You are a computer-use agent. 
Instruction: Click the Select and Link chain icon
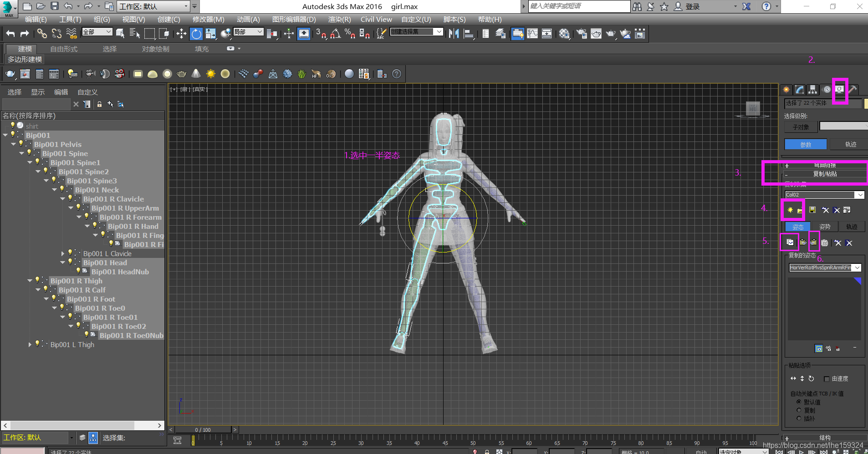tap(42, 34)
